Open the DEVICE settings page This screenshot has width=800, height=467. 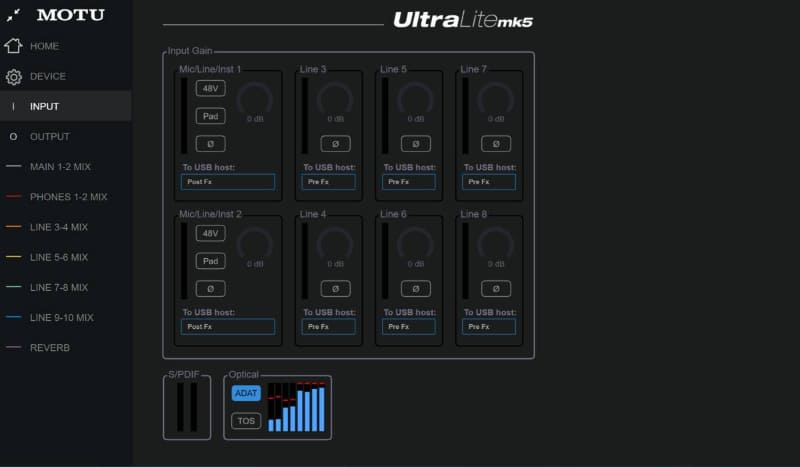coord(48,76)
